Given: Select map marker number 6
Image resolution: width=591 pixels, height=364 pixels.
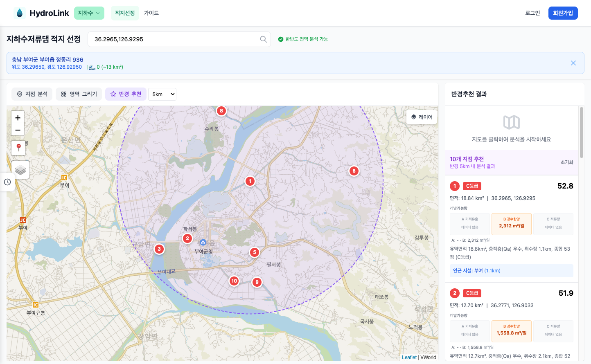Looking at the screenshot, I should pyautogui.click(x=354, y=171).
